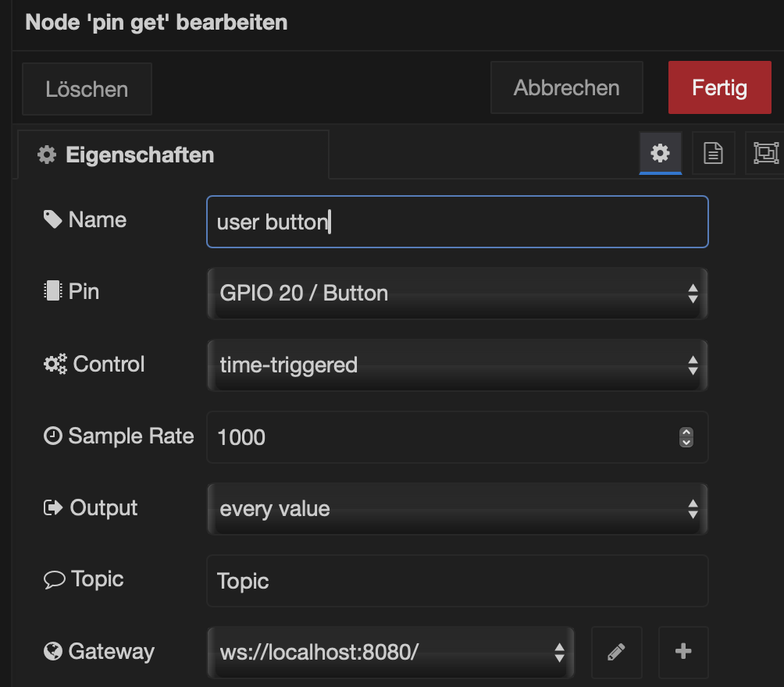Image resolution: width=784 pixels, height=687 pixels.
Task: Click the Sample Rate clock icon
Action: click(x=52, y=436)
